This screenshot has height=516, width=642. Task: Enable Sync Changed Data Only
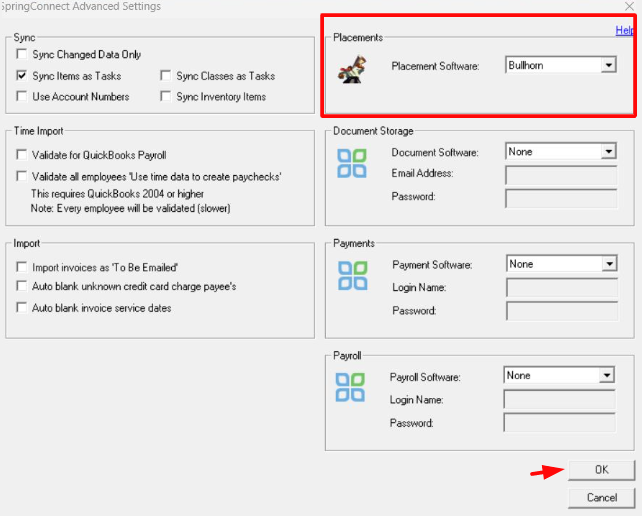(22, 54)
